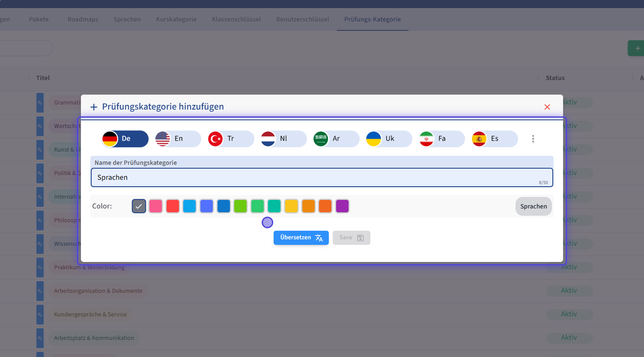Select the checked gray-blue color swatch
This screenshot has width=644, height=357.
[139, 206]
